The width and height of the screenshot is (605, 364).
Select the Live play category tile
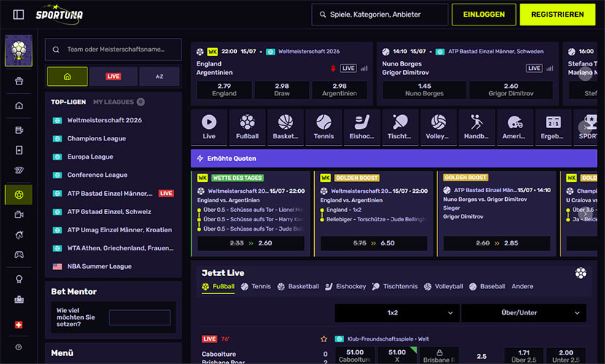[208, 127]
